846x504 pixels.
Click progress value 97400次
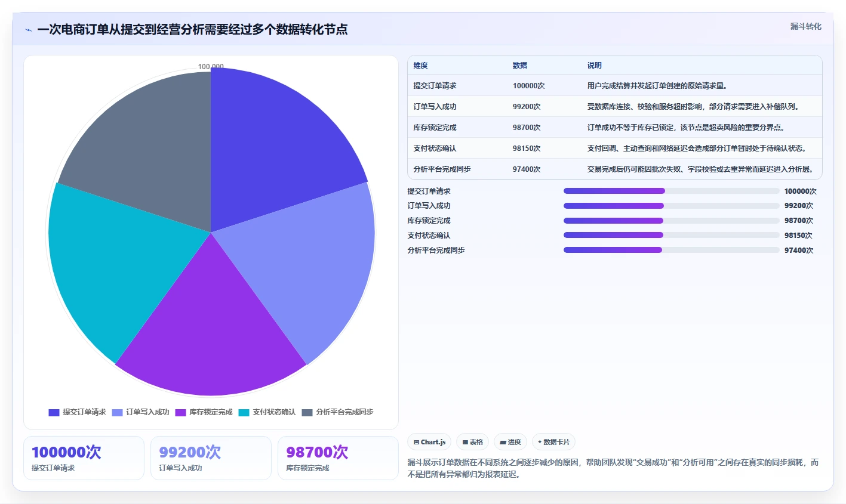[799, 251]
